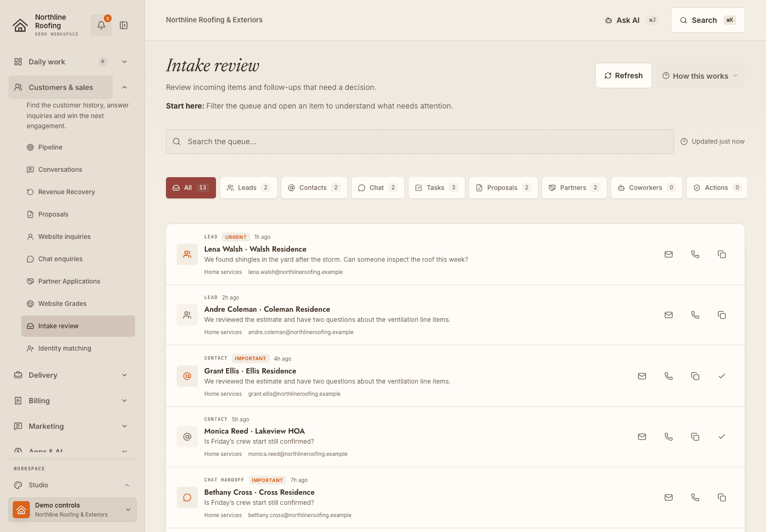Email Andre Coleman via envelope icon
766x532 pixels.
click(x=669, y=315)
